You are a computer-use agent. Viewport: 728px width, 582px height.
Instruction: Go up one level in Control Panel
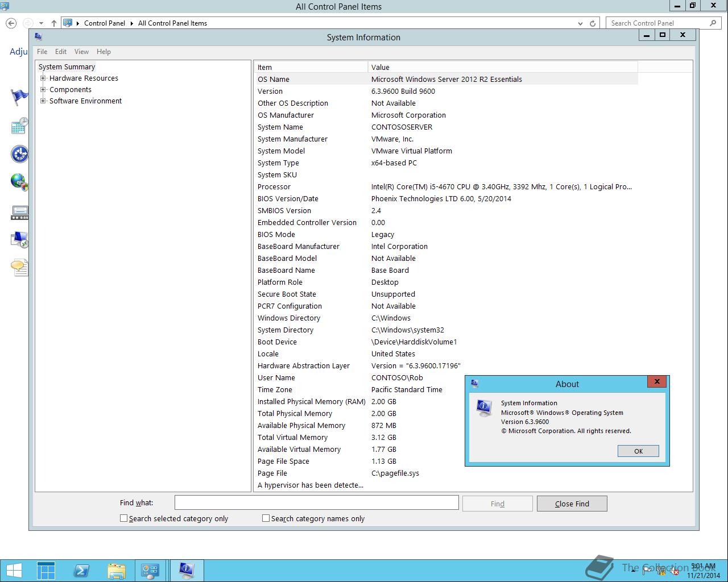click(x=54, y=23)
